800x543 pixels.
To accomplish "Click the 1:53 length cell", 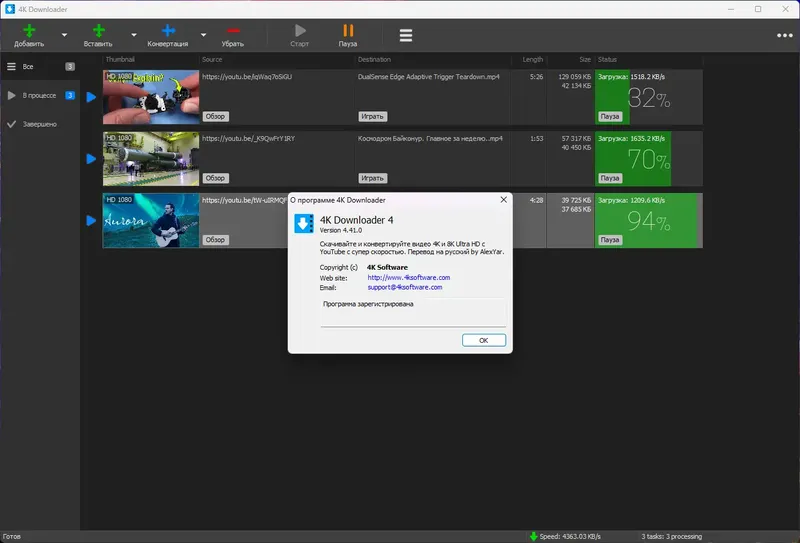I will click(536, 138).
